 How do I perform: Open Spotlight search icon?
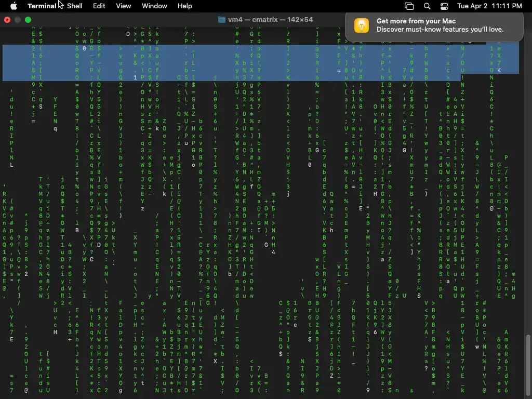pos(427,6)
